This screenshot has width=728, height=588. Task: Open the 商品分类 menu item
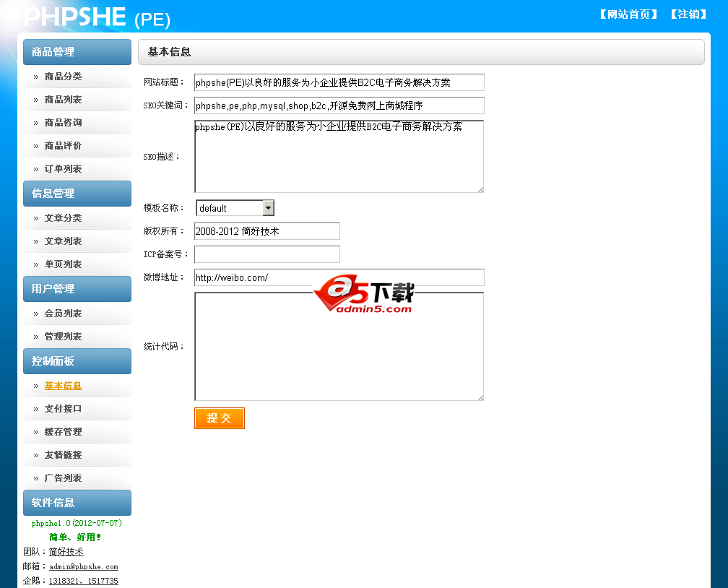(63, 76)
